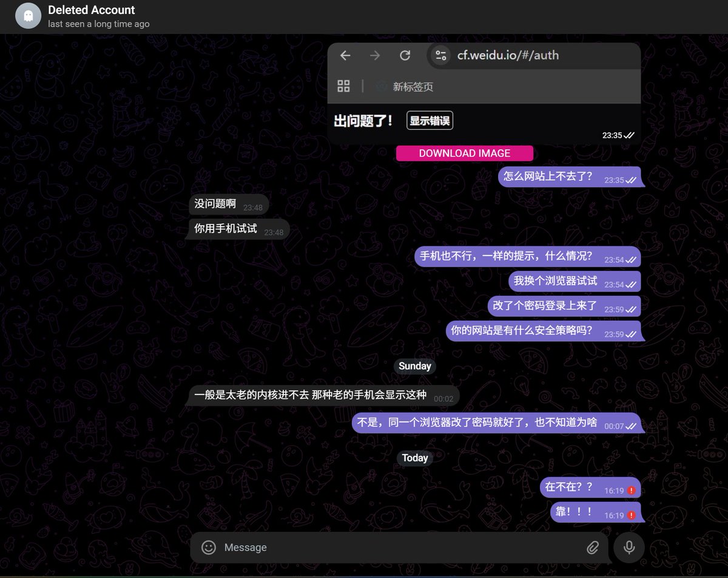Start voice recording with microphone button

pos(629,548)
